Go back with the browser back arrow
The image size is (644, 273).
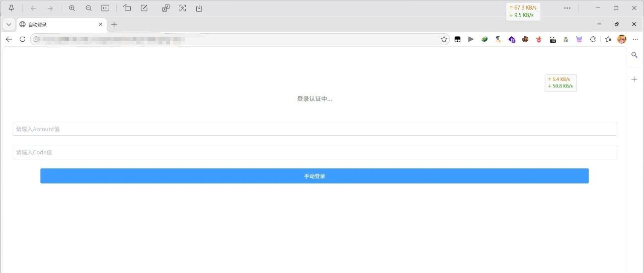[9, 39]
